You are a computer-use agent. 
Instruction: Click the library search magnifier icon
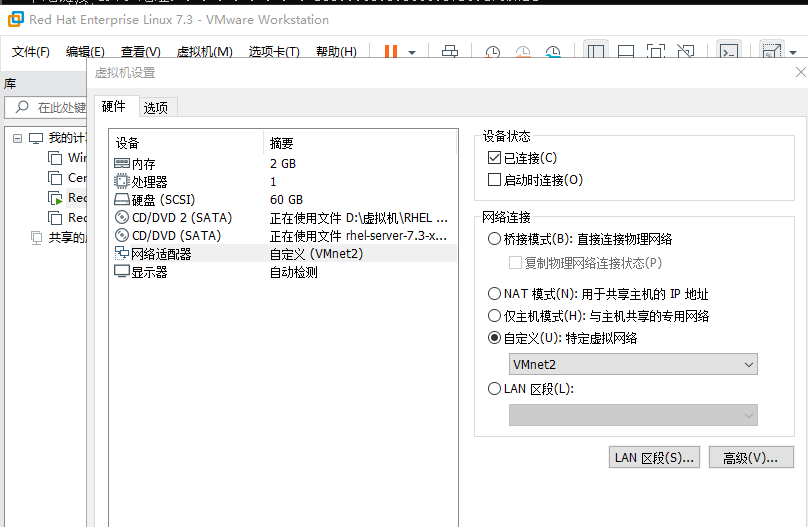tap(22, 107)
